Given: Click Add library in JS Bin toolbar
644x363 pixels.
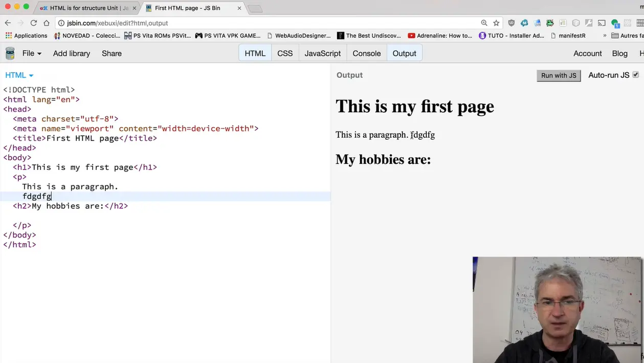Looking at the screenshot, I should [72, 53].
